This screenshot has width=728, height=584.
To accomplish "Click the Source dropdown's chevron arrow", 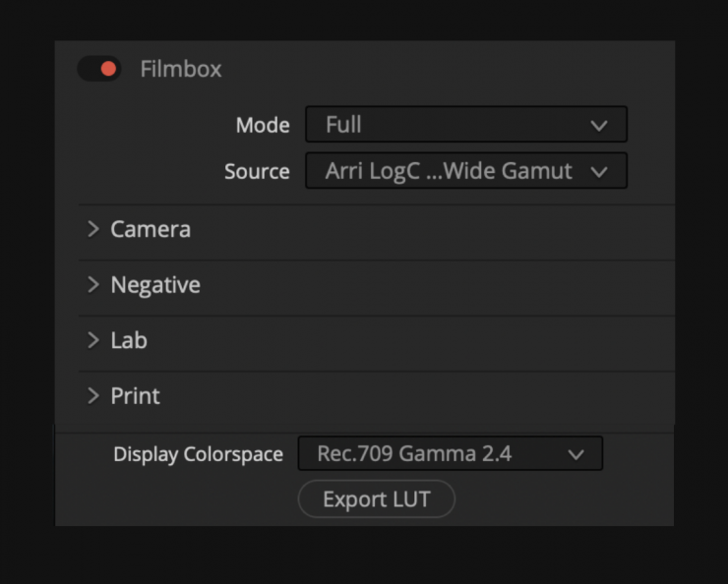I will coord(599,172).
